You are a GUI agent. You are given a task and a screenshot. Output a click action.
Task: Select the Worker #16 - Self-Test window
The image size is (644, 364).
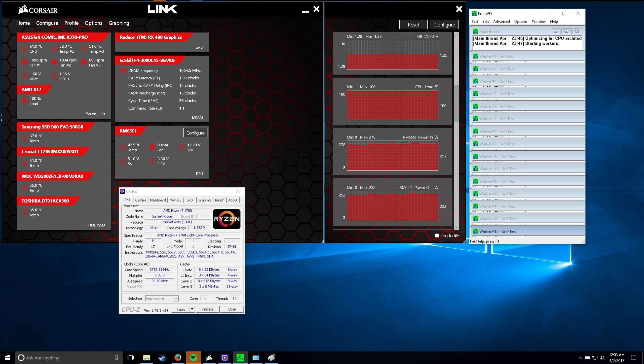pyautogui.click(x=527, y=231)
